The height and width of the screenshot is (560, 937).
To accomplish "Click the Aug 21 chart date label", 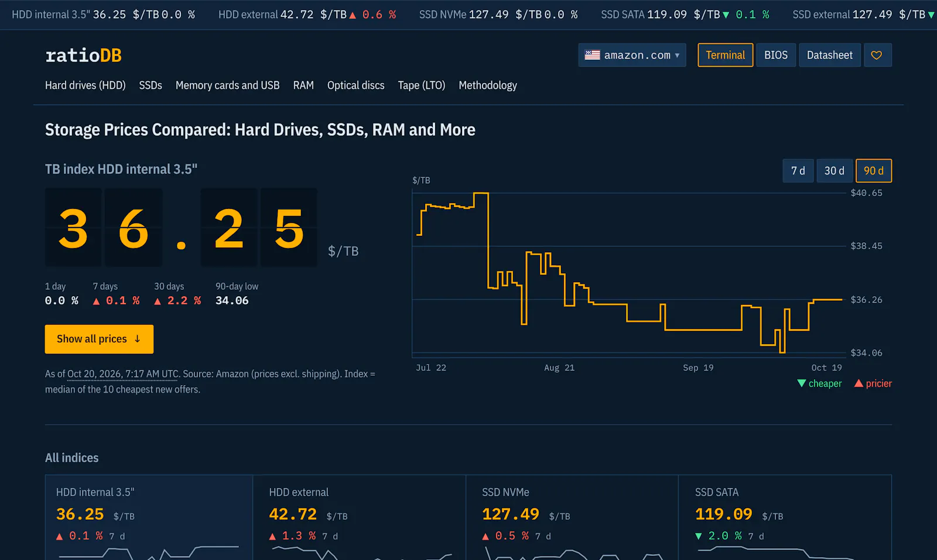I will coord(559,367).
